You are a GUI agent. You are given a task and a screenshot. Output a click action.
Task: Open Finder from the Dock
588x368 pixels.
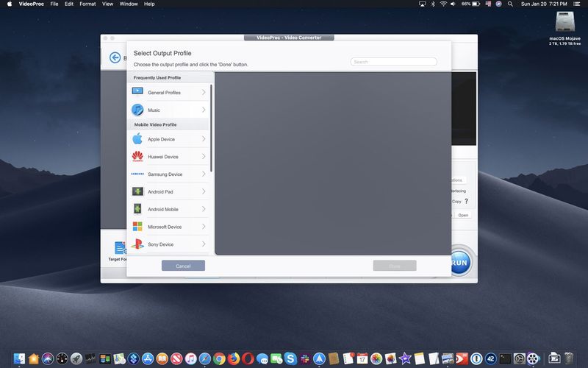click(19, 358)
